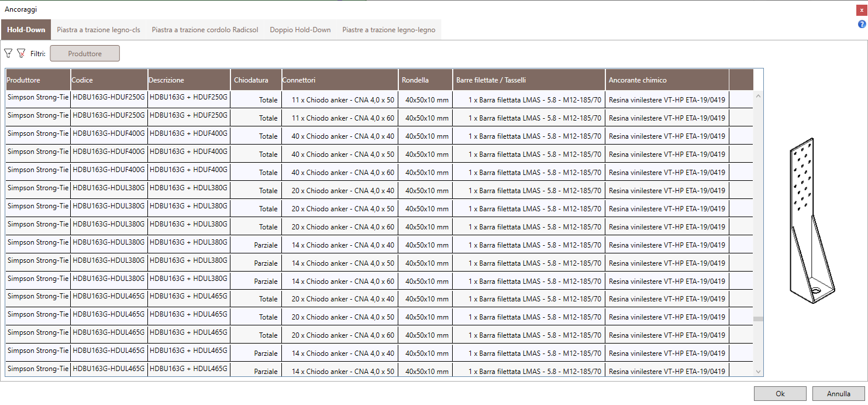The width and height of the screenshot is (868, 405).
Task: Select HDUL380G Totale row with CNA 4,0 x 40
Action: tap(379, 190)
